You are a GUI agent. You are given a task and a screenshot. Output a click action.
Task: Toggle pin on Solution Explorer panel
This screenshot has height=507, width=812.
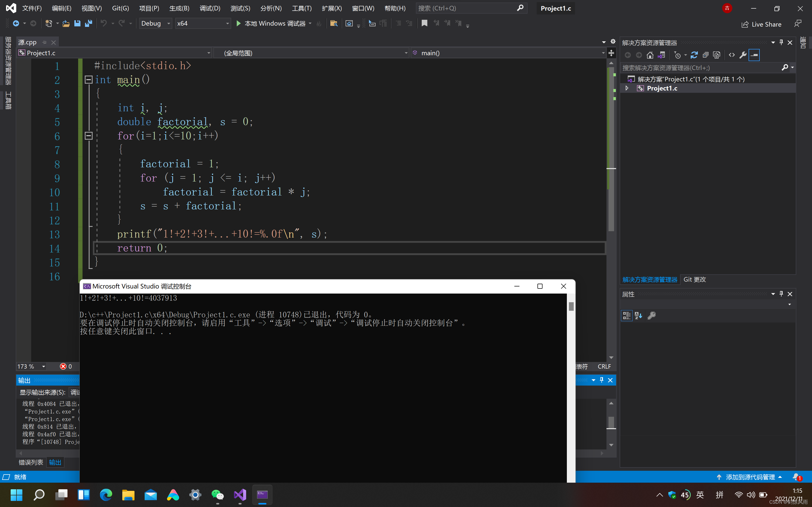click(781, 43)
